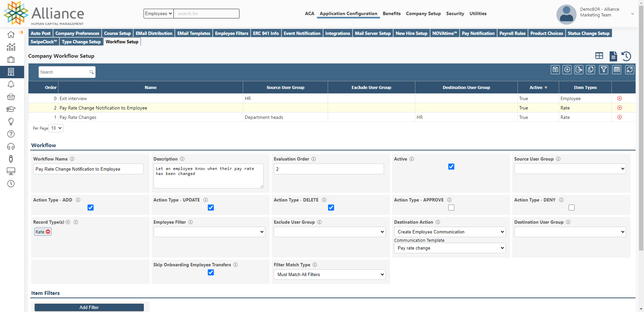Add a record type with plus icon
Image resolution: width=644 pixels, height=312 pixels.
tap(68, 222)
